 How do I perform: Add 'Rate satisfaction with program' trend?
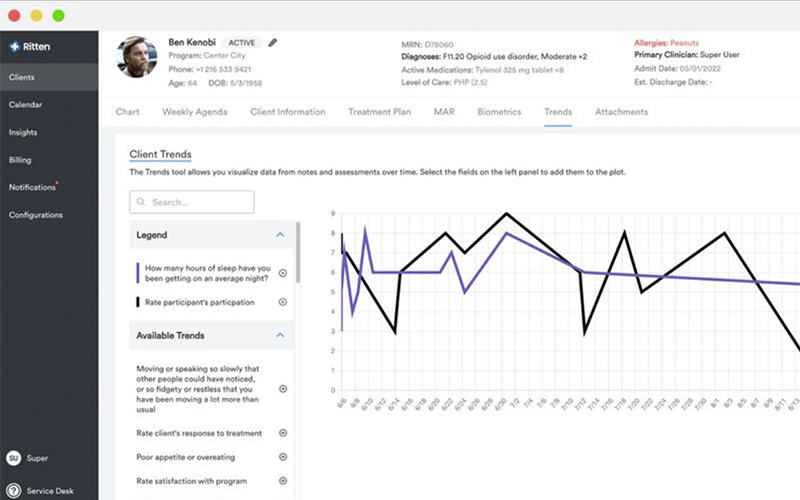(x=283, y=481)
